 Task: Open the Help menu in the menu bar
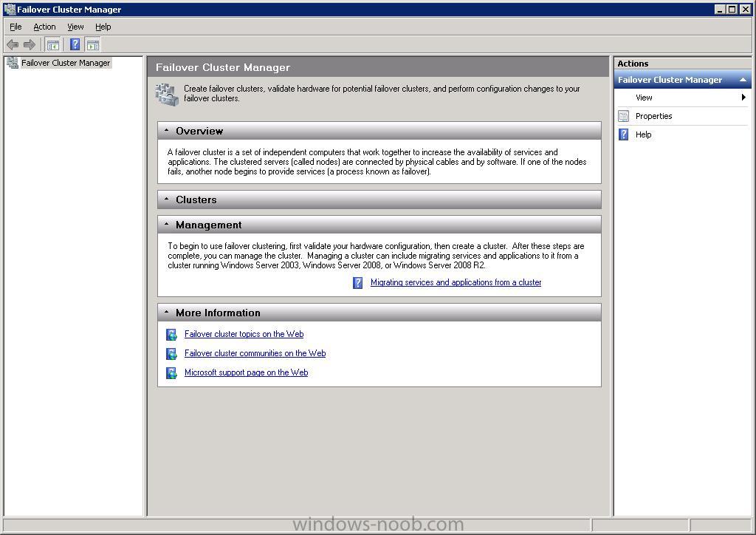coord(103,27)
